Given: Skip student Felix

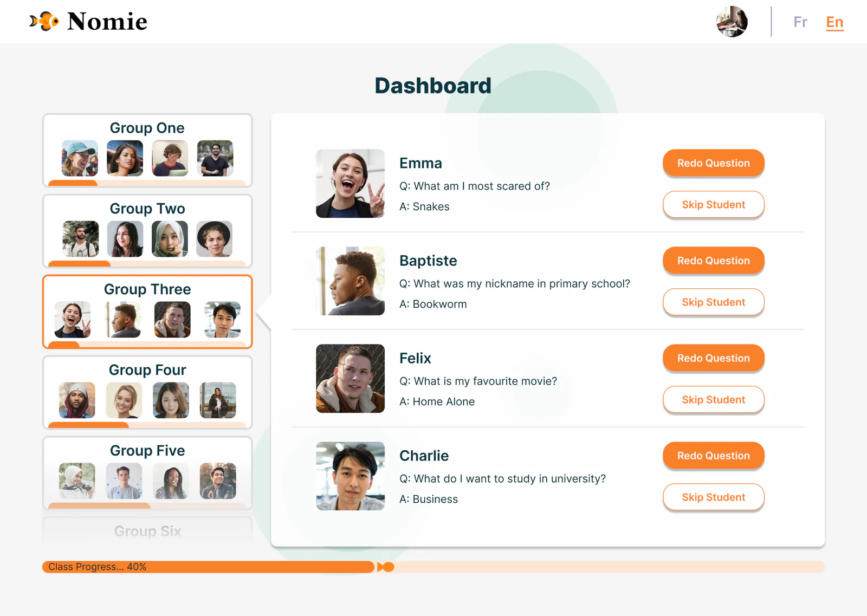Looking at the screenshot, I should (x=713, y=400).
